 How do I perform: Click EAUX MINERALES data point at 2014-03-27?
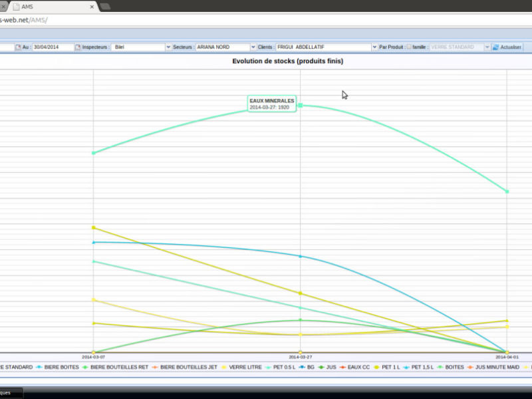pos(301,105)
